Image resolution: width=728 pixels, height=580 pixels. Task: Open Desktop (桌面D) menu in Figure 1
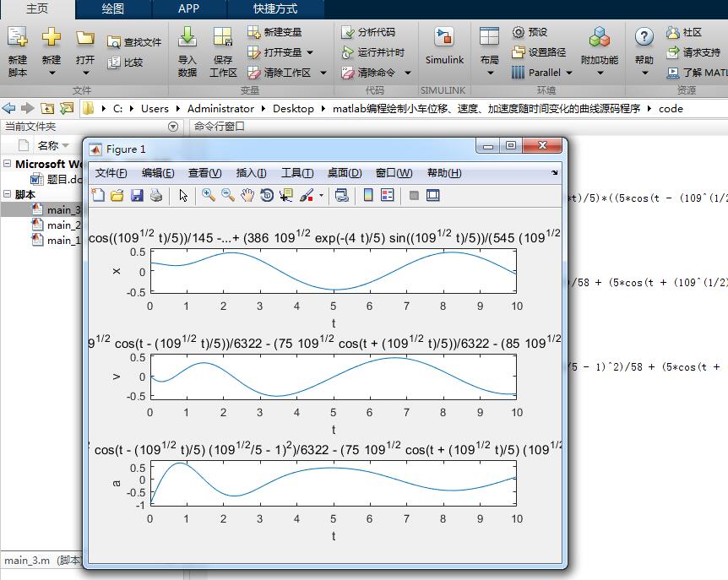345,173
